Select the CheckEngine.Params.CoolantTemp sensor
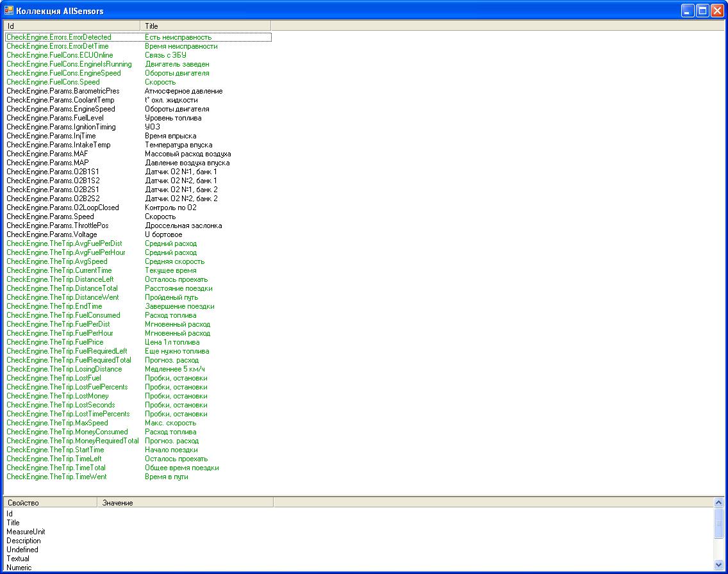 pos(60,100)
